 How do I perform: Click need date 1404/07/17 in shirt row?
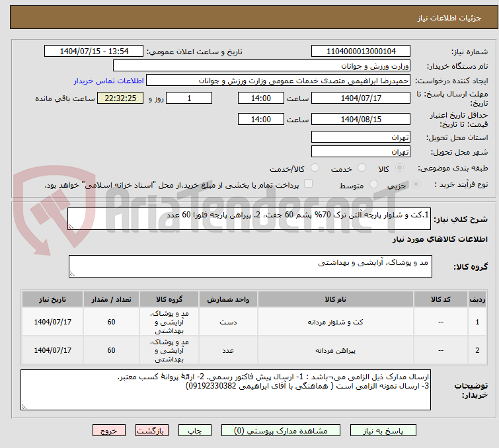52,350
